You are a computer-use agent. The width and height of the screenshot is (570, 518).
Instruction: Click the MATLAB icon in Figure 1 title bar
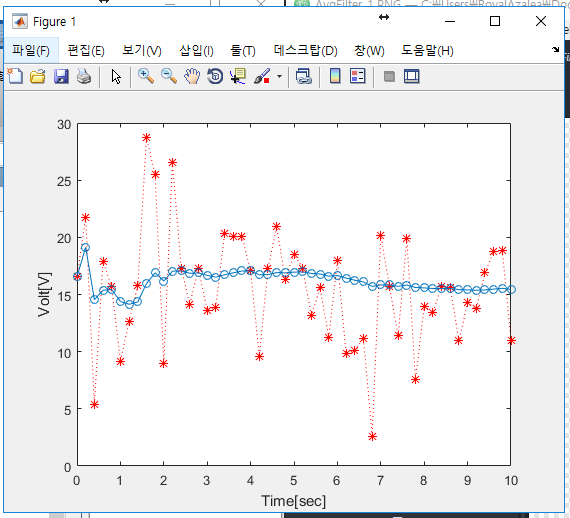point(20,21)
